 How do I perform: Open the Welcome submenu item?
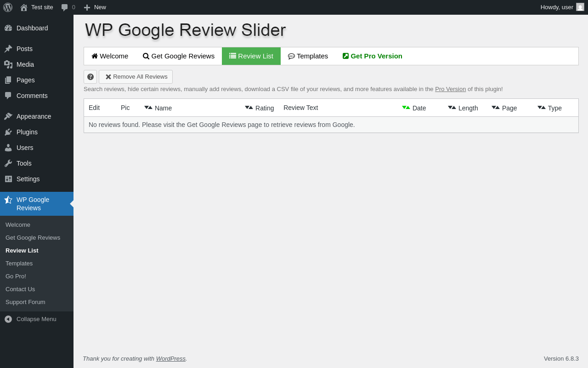pos(18,224)
